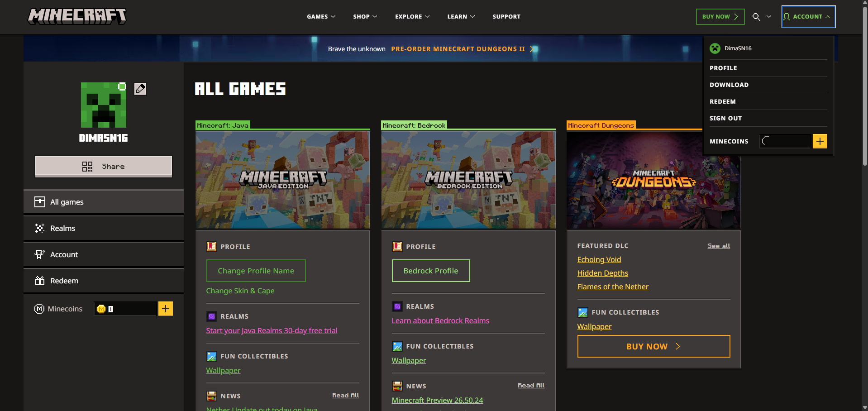
Task: Click the Bedrock News section icon
Action: pyautogui.click(x=397, y=386)
